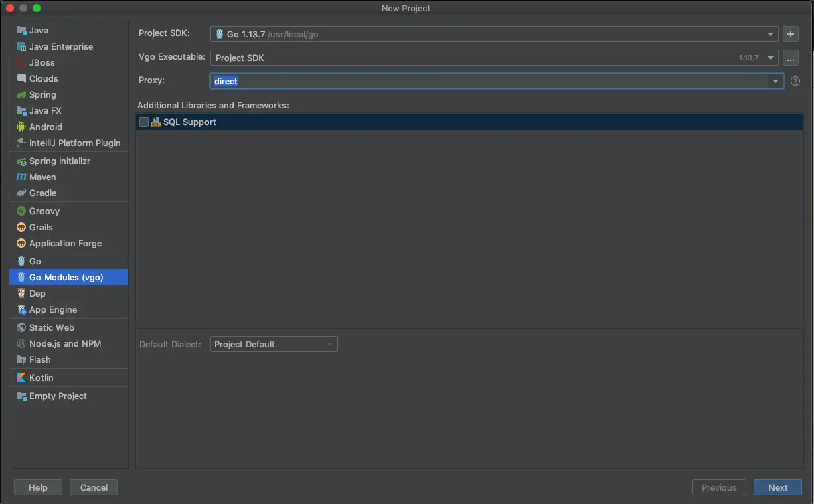Viewport: 814px width, 504px height.
Task: Go to the Next wizard step
Action: 778,487
